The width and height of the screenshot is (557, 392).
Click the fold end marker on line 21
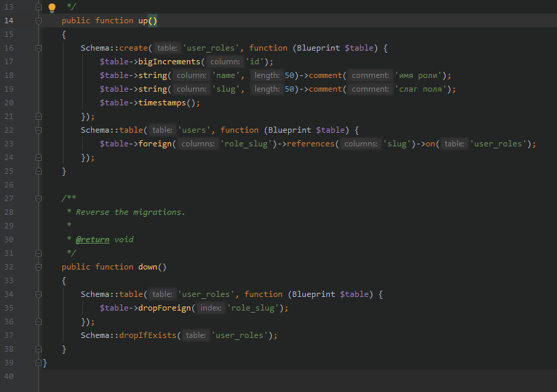click(39, 116)
